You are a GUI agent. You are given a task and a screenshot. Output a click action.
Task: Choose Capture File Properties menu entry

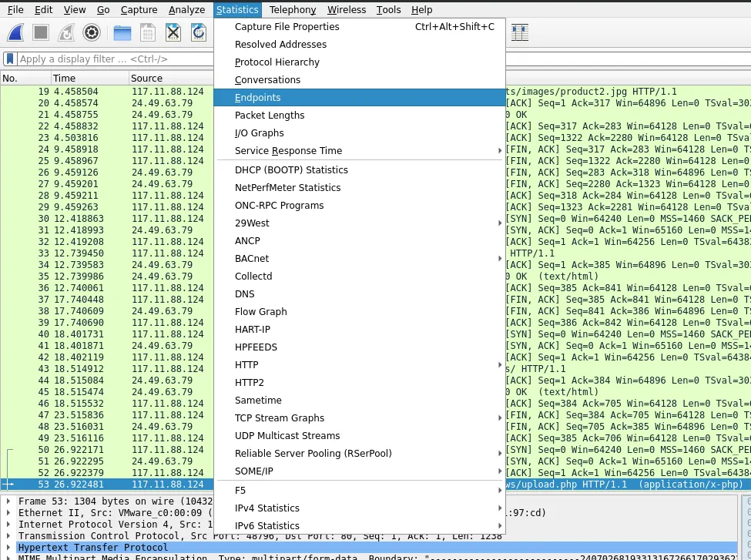360,27
